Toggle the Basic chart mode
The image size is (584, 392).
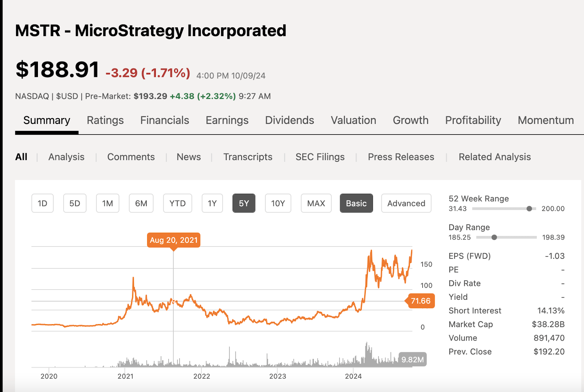click(356, 203)
